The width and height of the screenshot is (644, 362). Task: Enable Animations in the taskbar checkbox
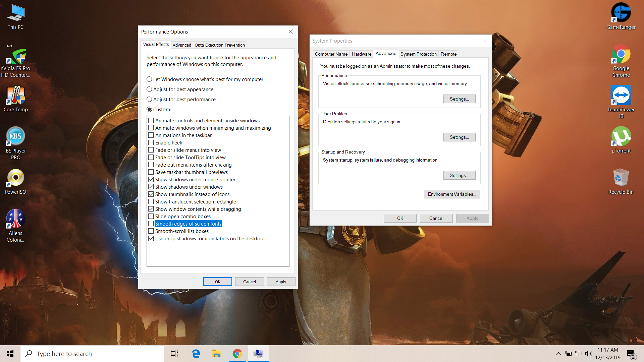[x=151, y=135]
